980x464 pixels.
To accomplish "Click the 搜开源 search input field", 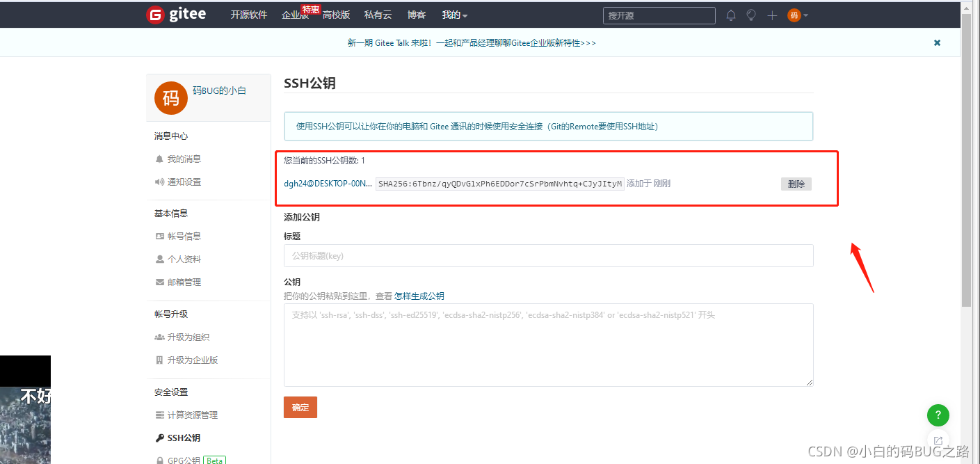I will pos(659,15).
